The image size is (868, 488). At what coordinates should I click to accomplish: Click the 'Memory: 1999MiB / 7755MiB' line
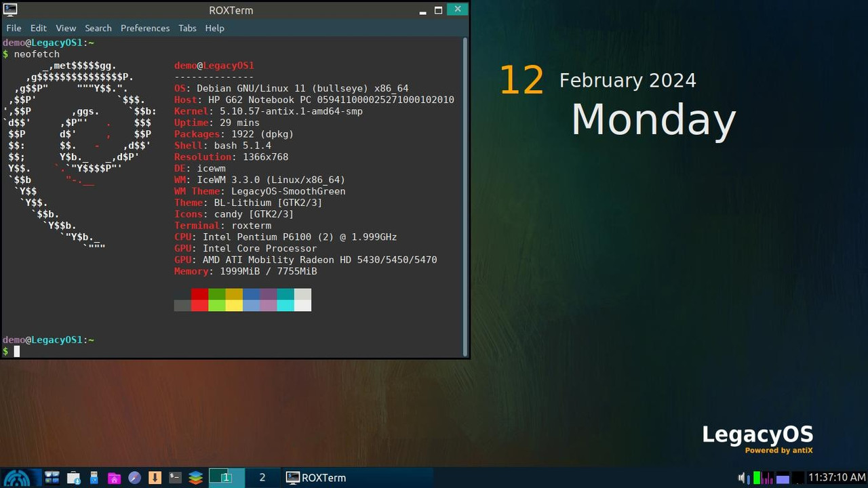click(245, 271)
